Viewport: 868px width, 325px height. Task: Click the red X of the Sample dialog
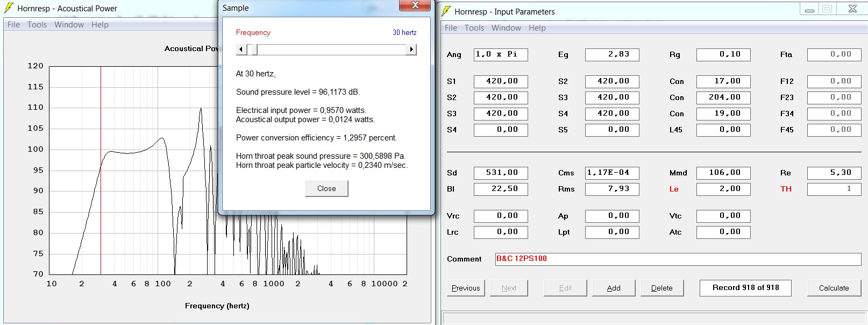[415, 5]
